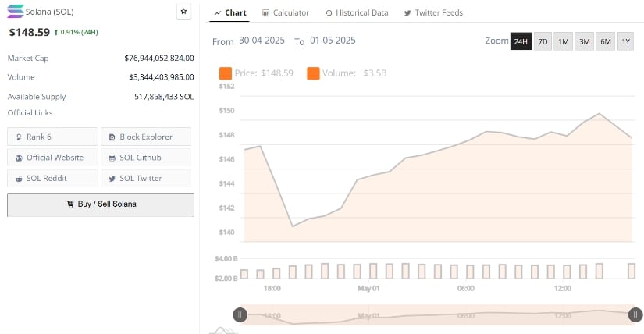Click the Twitter bird beside SOL Twitter
The image size is (644, 334).
[x=112, y=179]
